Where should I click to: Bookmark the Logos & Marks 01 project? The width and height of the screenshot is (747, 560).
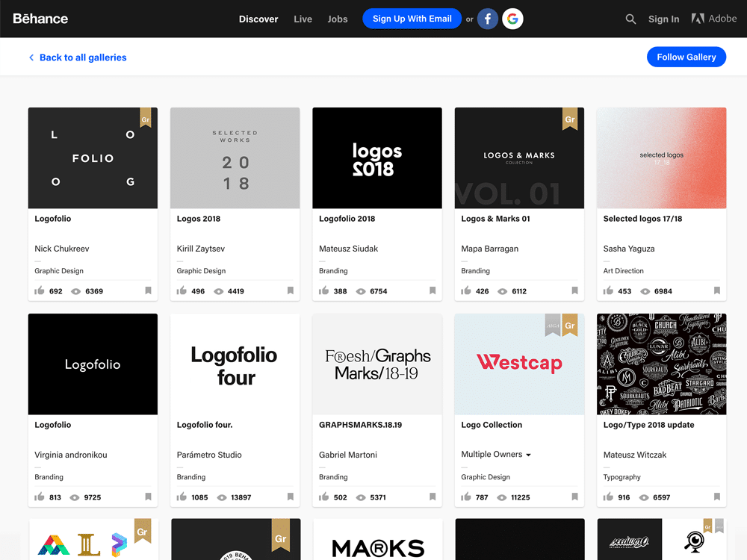574,290
